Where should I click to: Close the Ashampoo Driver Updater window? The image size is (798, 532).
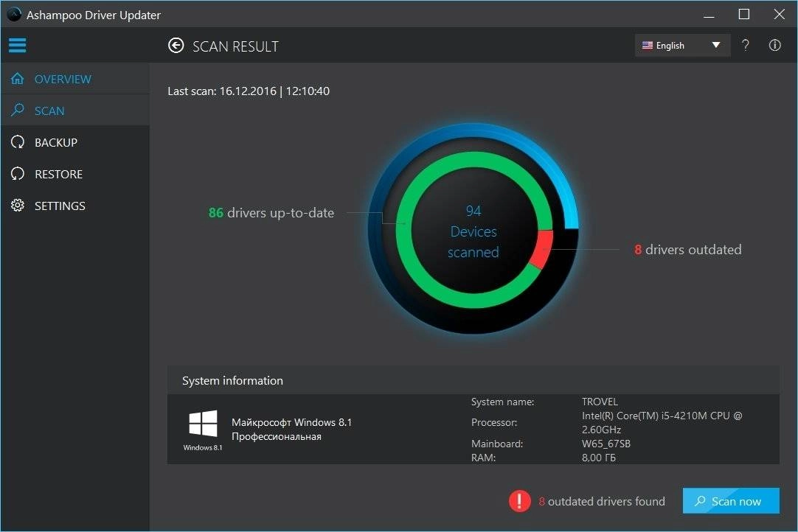point(779,14)
